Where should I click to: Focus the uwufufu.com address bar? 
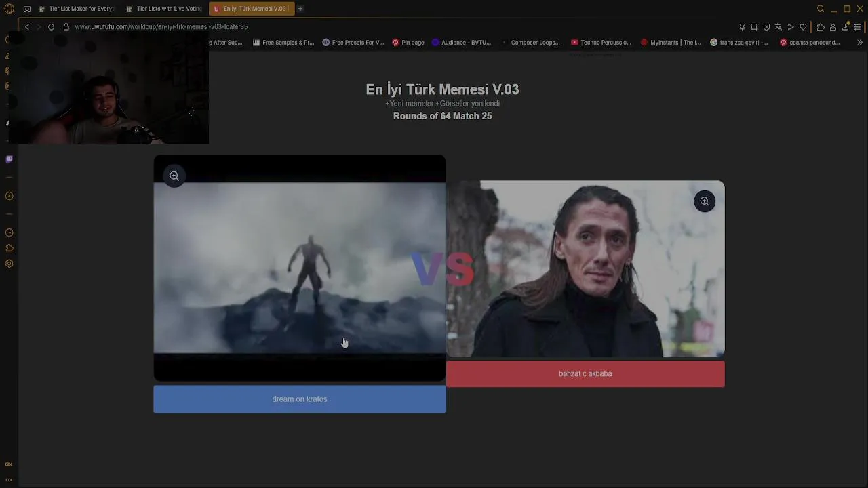[x=161, y=27]
